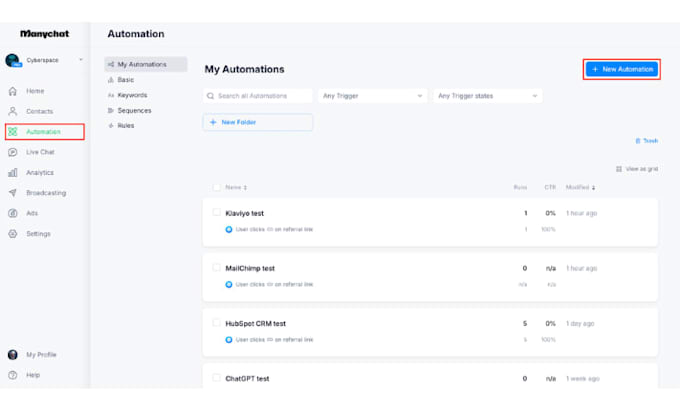
Task: Open Analytics section
Action: pos(40,173)
